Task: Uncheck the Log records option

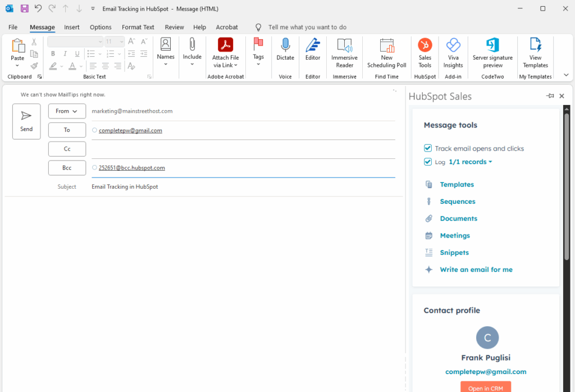Action: pyautogui.click(x=427, y=162)
